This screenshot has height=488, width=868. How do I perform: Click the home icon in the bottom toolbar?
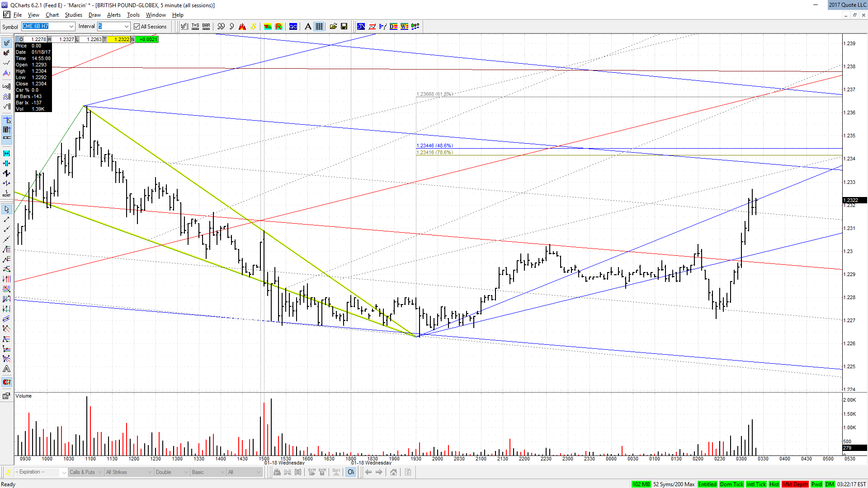(x=393, y=472)
